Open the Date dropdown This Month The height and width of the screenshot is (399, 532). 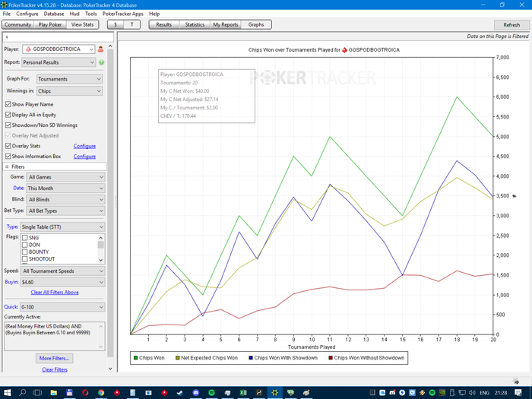tap(66, 188)
